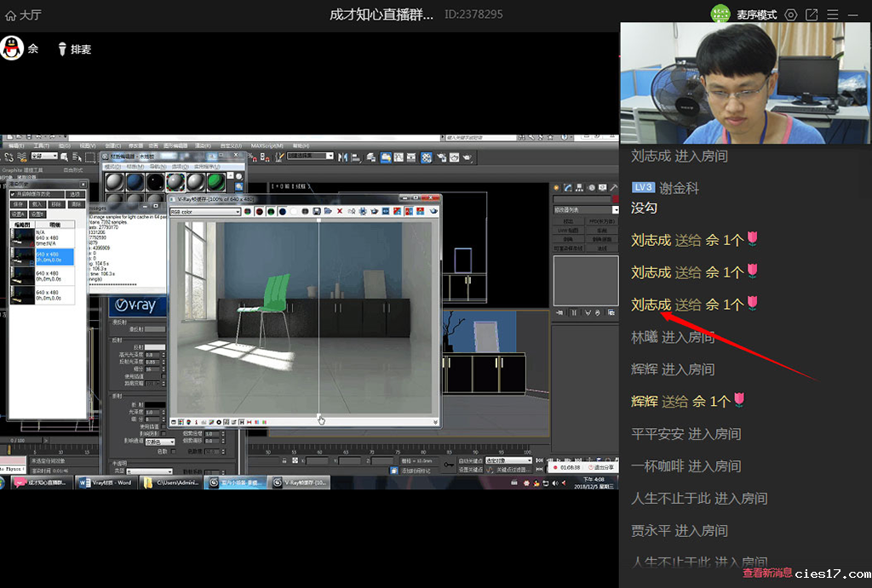
Task: Open the MAXScript menu
Action: click(267, 146)
